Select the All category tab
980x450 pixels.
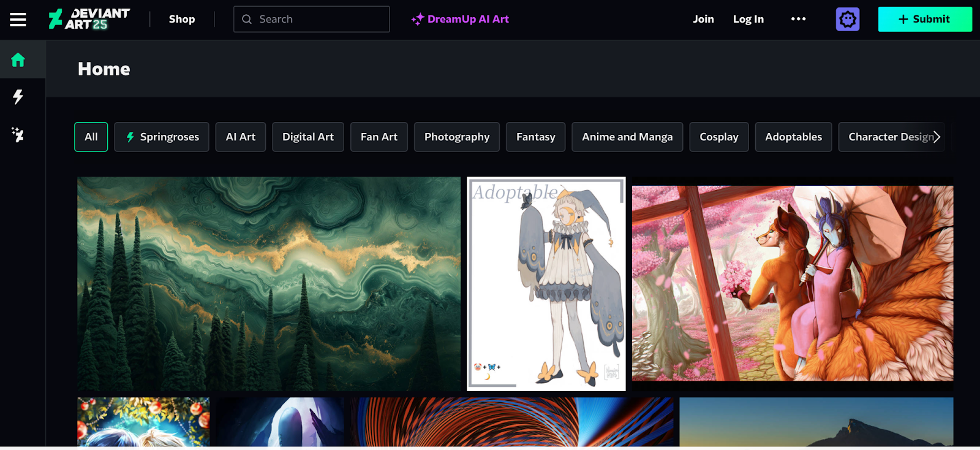91,137
